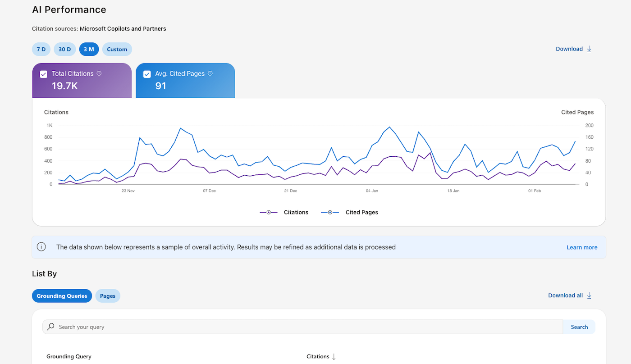Sort by the Citations column down arrow
The height and width of the screenshot is (364, 631).
[x=334, y=356]
